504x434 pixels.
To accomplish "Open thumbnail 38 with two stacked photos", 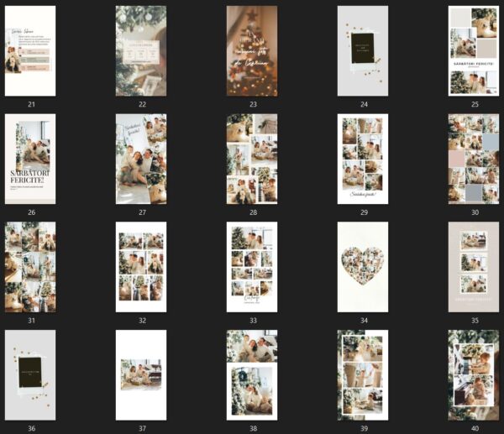I will click(x=252, y=374).
